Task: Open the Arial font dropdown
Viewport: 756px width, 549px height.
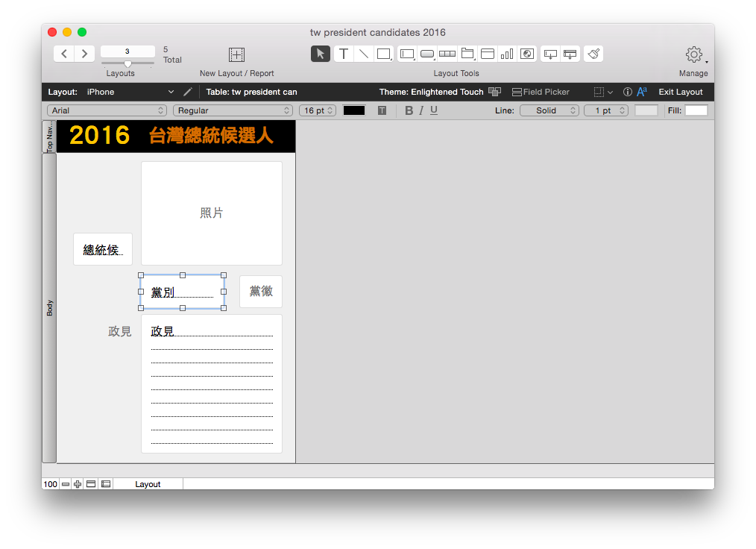Action: click(x=107, y=110)
